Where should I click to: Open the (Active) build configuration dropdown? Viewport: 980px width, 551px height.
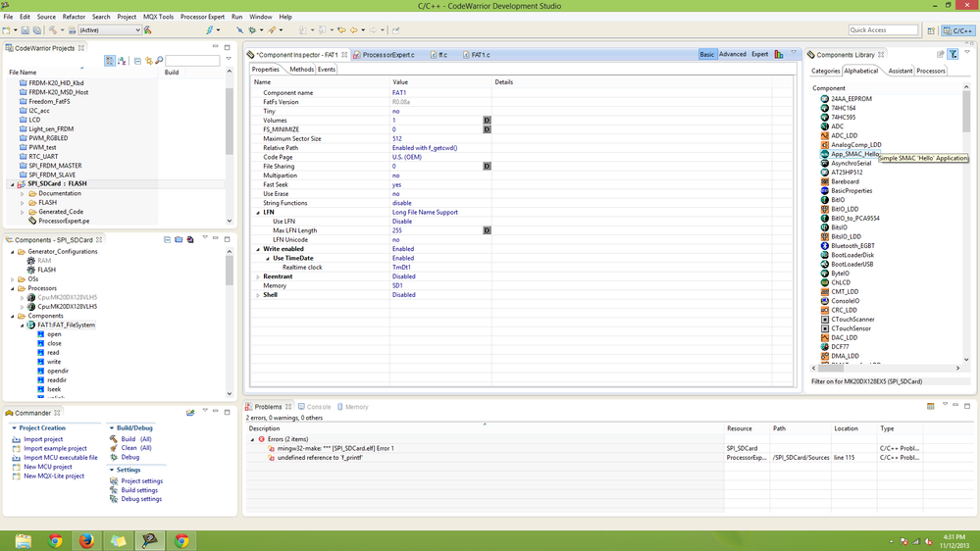(x=109, y=30)
